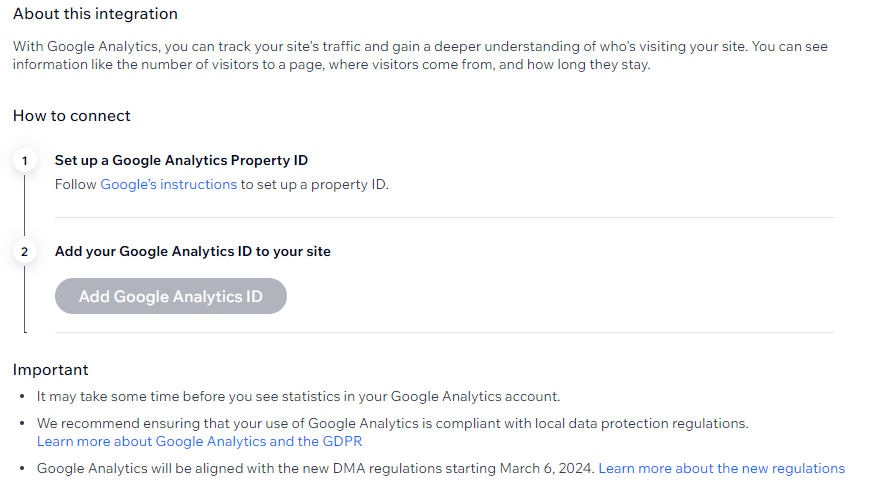Select the Set up a Google Analytics Property ID title

(181, 160)
